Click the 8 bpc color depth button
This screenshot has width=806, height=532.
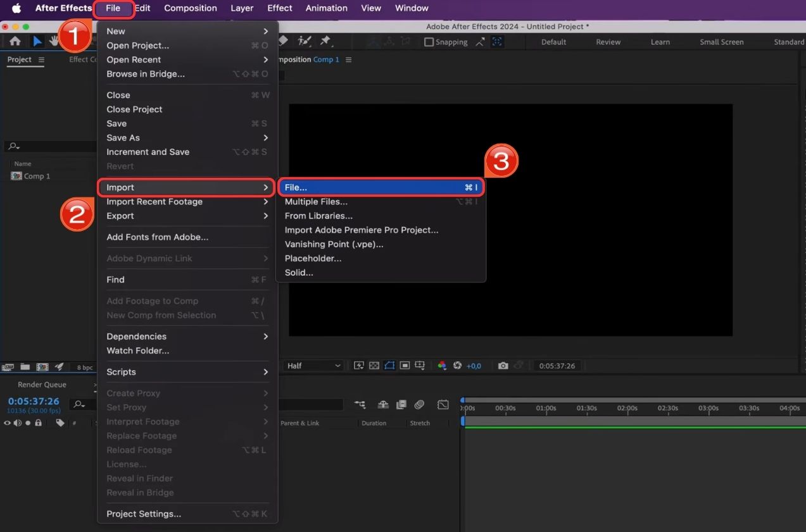tap(85, 367)
